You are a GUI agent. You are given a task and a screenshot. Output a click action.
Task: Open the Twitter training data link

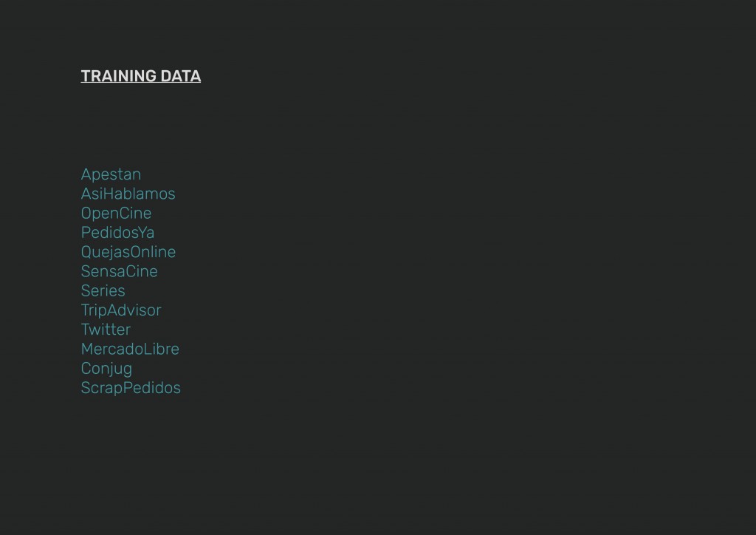[x=106, y=330]
